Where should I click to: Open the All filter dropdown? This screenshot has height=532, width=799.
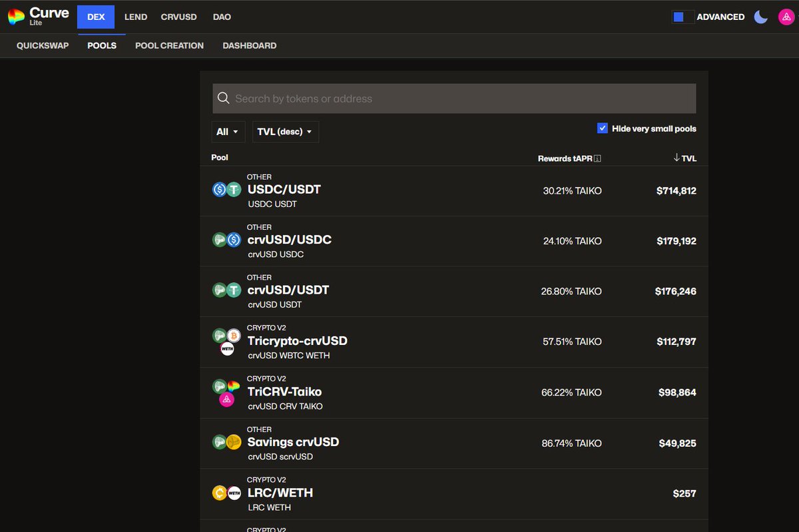[228, 132]
